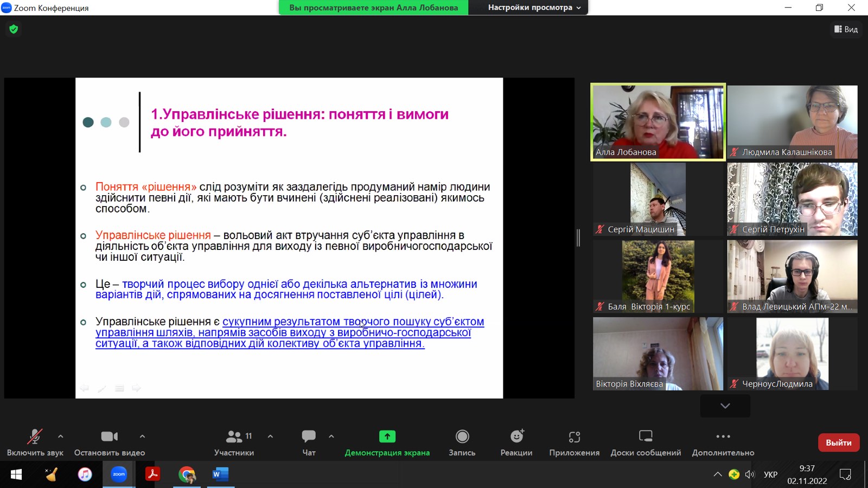Open the Вид layout menu
The height and width of the screenshot is (488, 868).
click(846, 29)
